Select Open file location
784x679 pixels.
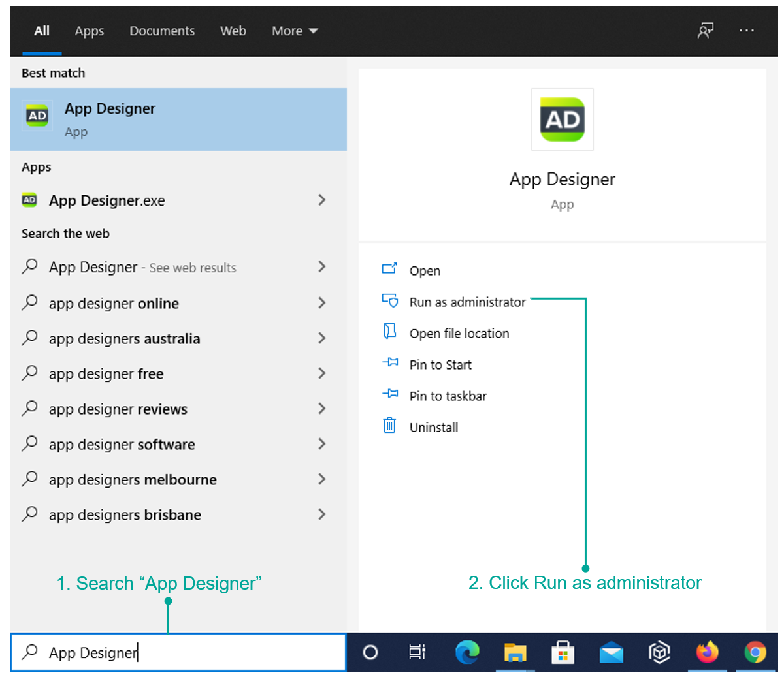459,333
